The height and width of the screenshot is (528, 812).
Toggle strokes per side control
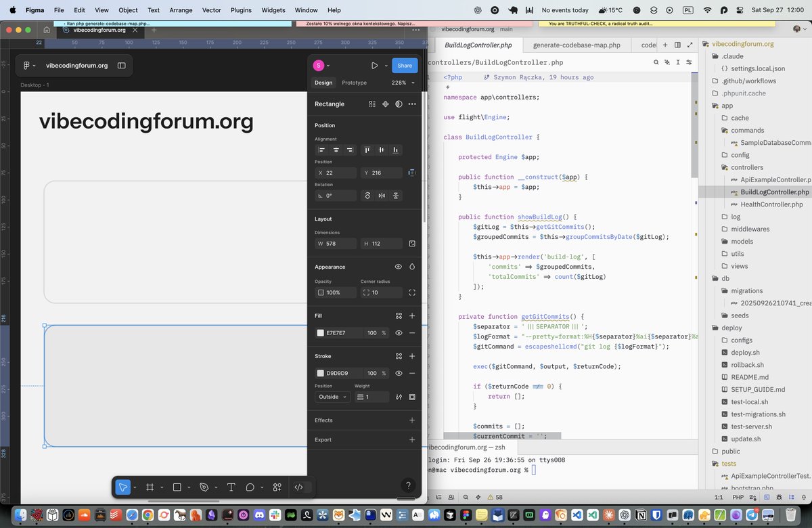pyautogui.click(x=412, y=397)
